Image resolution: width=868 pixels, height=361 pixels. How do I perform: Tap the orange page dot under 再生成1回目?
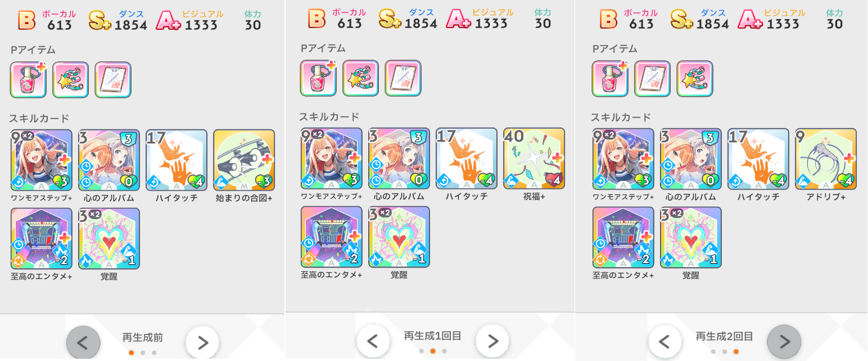[x=433, y=351]
